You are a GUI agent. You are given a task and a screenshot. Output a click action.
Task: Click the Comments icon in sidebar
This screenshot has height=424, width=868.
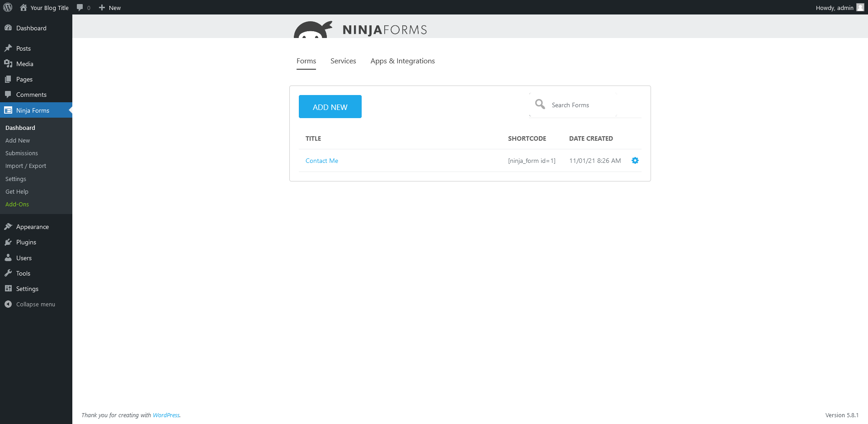coord(8,94)
